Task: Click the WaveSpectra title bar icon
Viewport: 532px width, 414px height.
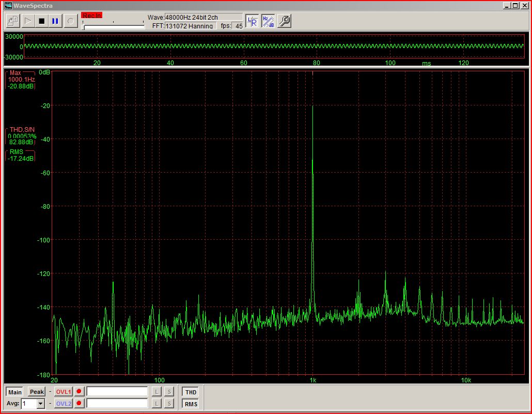Action: (8, 6)
